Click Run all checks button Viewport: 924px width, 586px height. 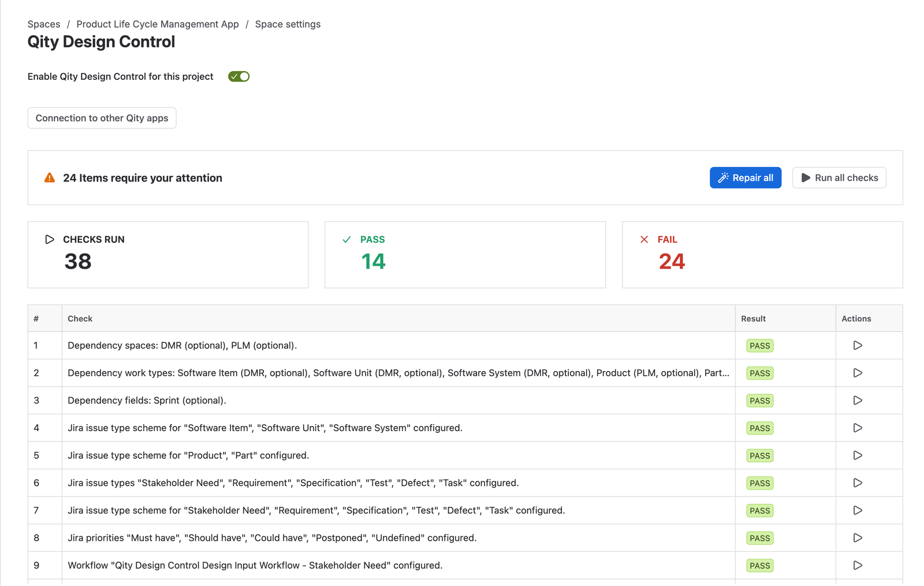[839, 178]
